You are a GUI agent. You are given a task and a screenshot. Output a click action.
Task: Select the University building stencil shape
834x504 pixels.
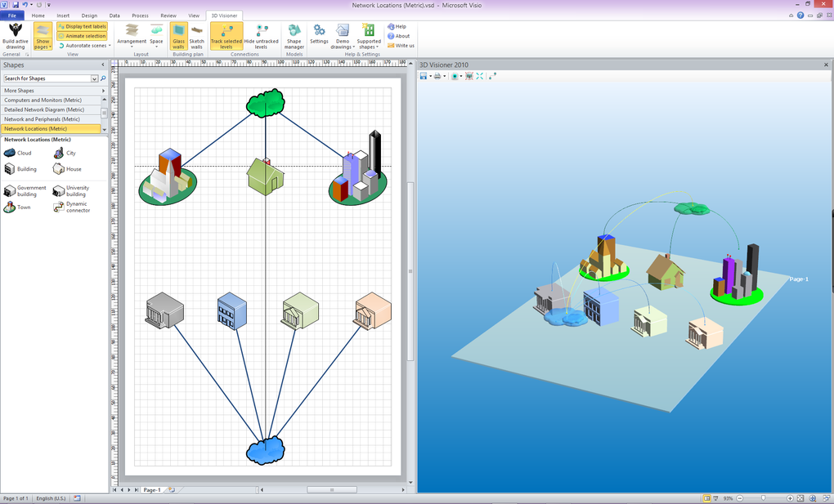tap(71, 191)
